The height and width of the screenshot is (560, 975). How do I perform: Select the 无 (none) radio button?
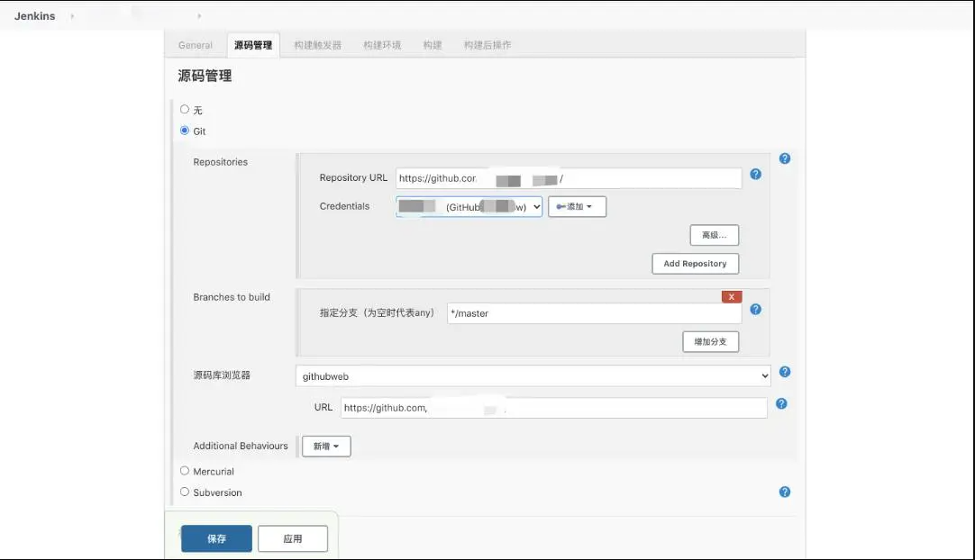[185, 109]
